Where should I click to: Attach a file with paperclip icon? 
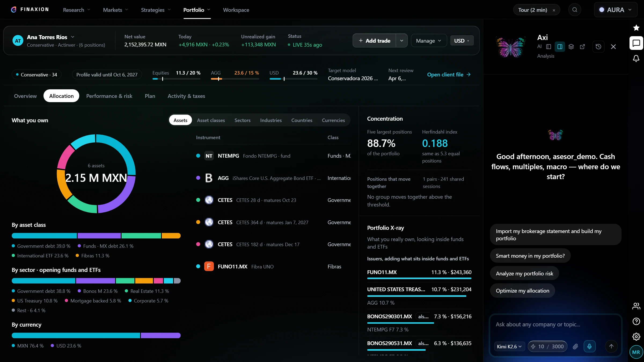(575, 346)
